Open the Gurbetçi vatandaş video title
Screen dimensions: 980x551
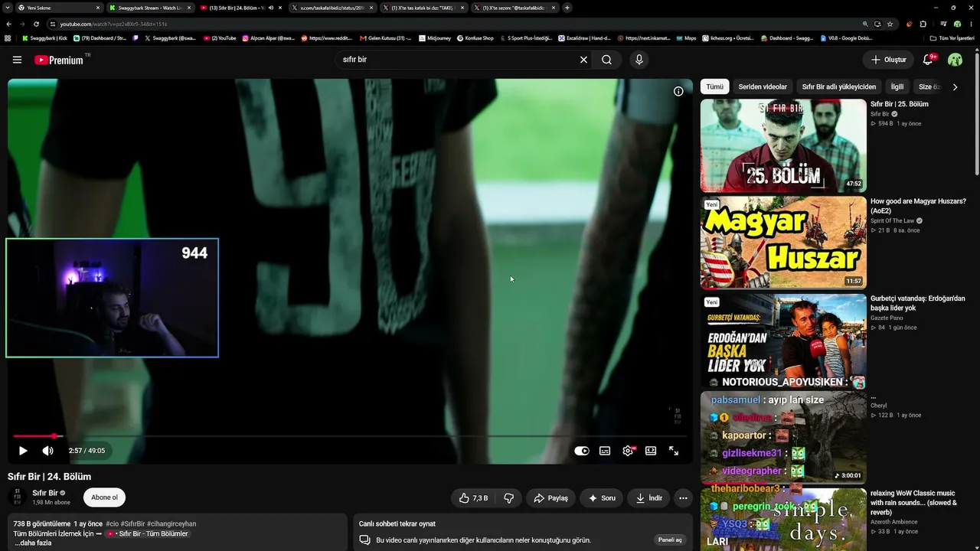pyautogui.click(x=918, y=303)
